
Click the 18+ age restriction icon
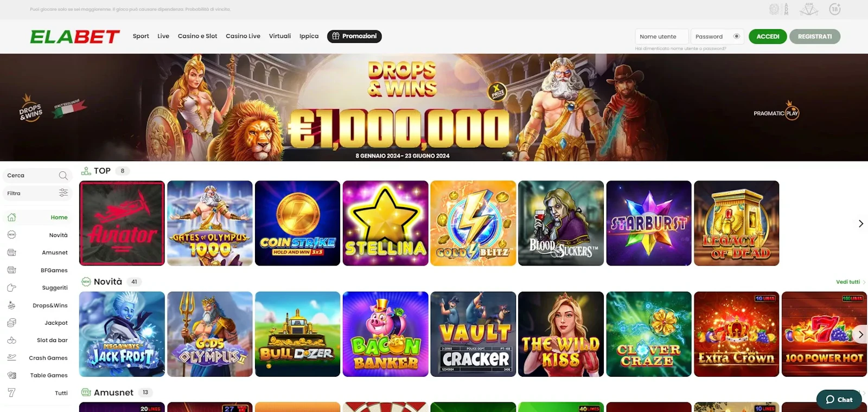835,9
